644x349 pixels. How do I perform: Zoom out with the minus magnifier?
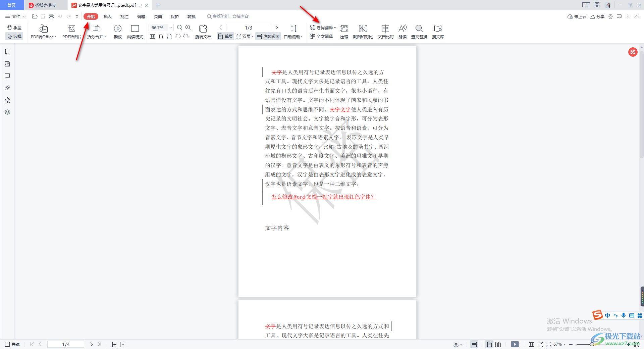pos(180,28)
